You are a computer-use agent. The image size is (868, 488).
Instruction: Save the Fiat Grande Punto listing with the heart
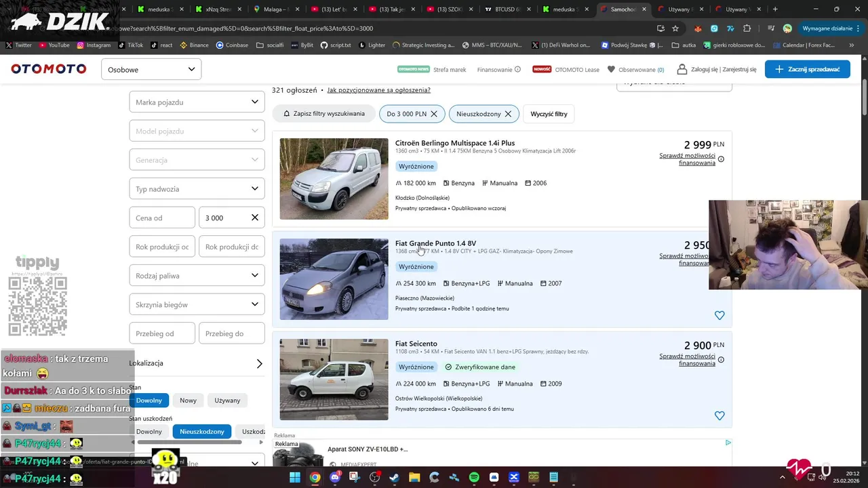719,315
